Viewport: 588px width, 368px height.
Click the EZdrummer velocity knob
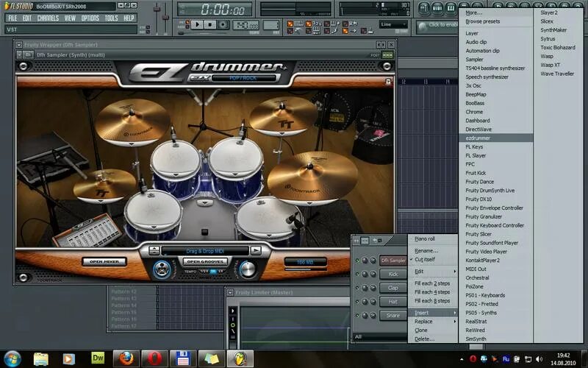point(248,269)
